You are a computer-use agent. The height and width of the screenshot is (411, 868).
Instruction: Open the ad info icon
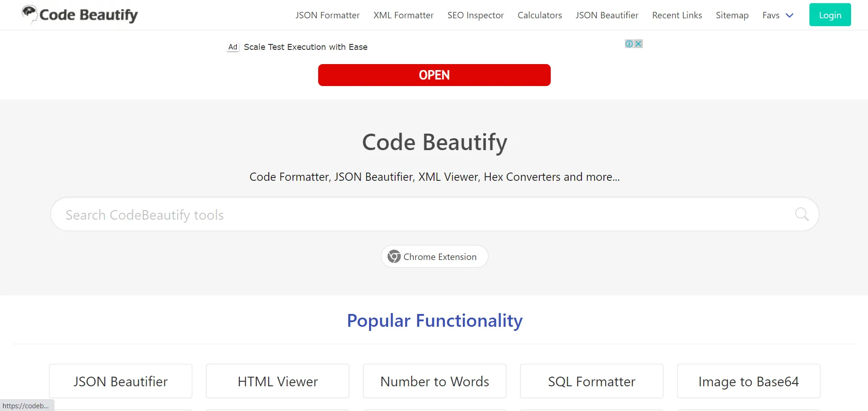click(x=629, y=43)
